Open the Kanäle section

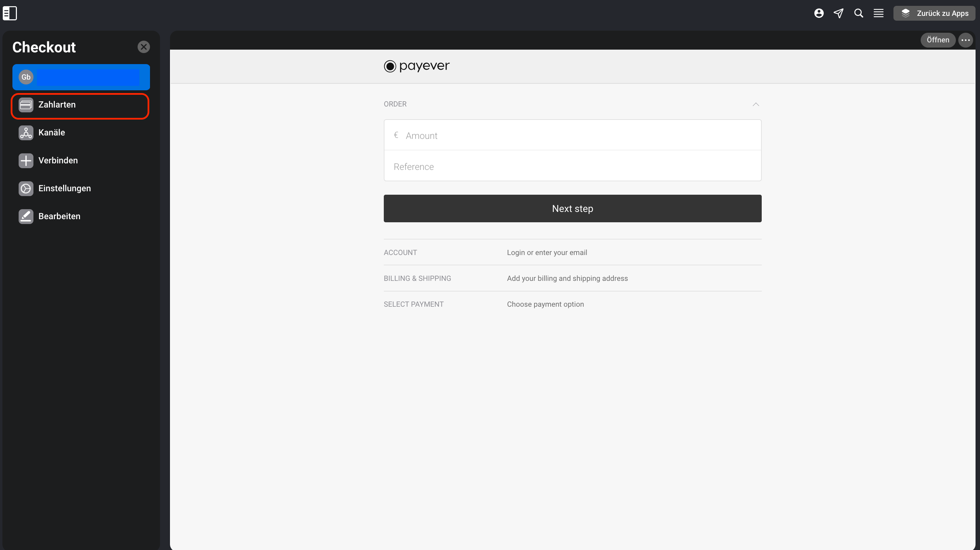(x=80, y=133)
